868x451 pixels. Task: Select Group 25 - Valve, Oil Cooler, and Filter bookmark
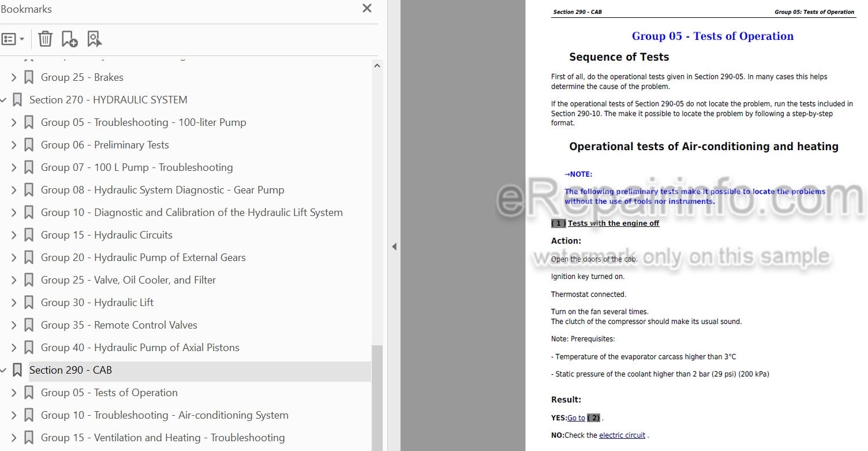pyautogui.click(x=128, y=280)
